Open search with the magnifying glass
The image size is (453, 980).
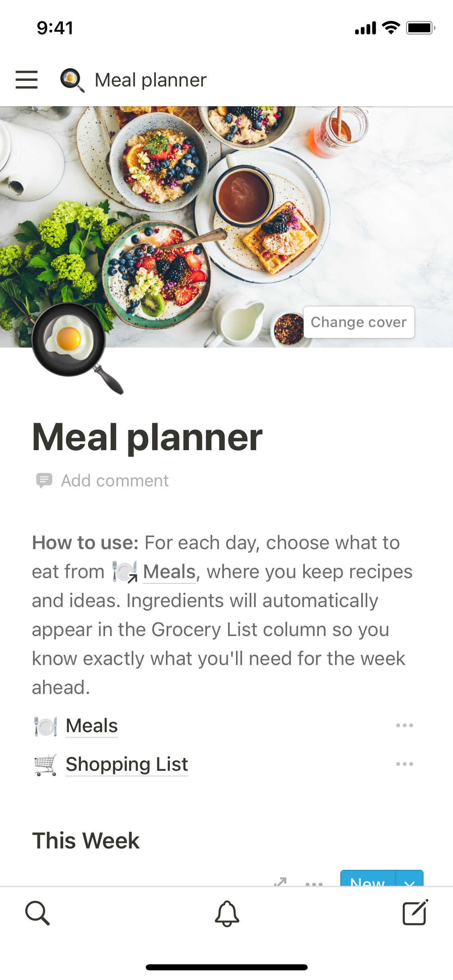coord(37,913)
